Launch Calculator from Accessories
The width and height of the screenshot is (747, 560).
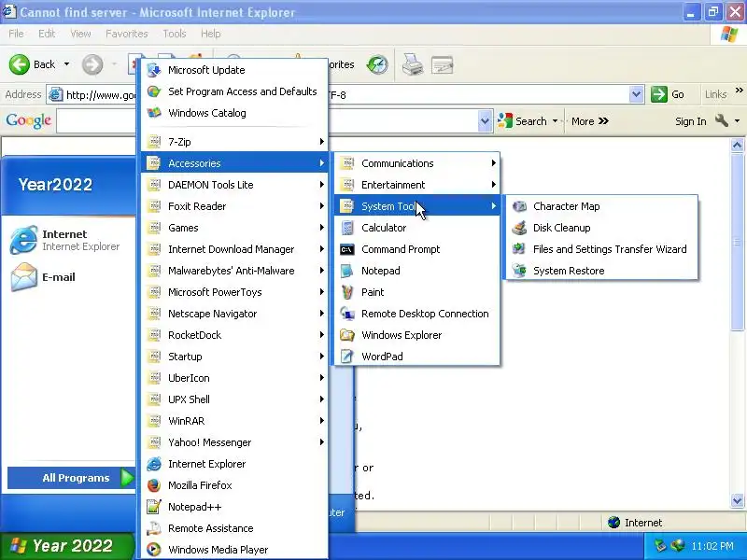click(x=416, y=228)
